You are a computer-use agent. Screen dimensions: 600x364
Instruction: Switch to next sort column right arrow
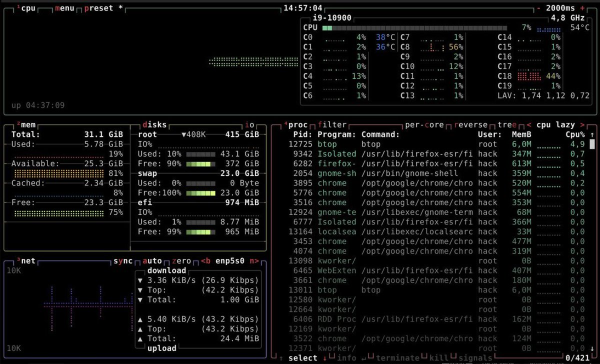pyautogui.click(x=582, y=124)
